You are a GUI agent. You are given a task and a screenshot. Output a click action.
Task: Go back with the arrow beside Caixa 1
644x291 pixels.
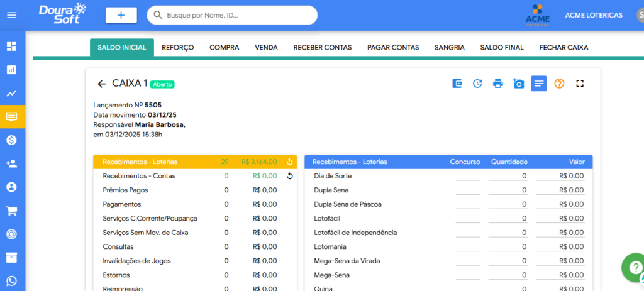click(101, 84)
